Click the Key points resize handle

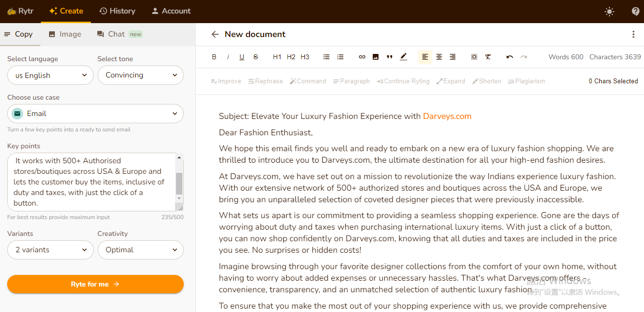pos(180,208)
